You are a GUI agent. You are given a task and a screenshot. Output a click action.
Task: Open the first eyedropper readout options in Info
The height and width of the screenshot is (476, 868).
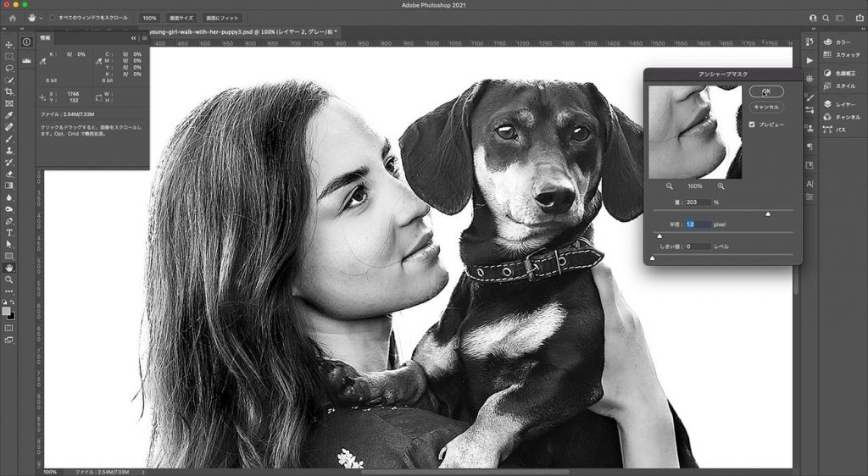(42, 61)
